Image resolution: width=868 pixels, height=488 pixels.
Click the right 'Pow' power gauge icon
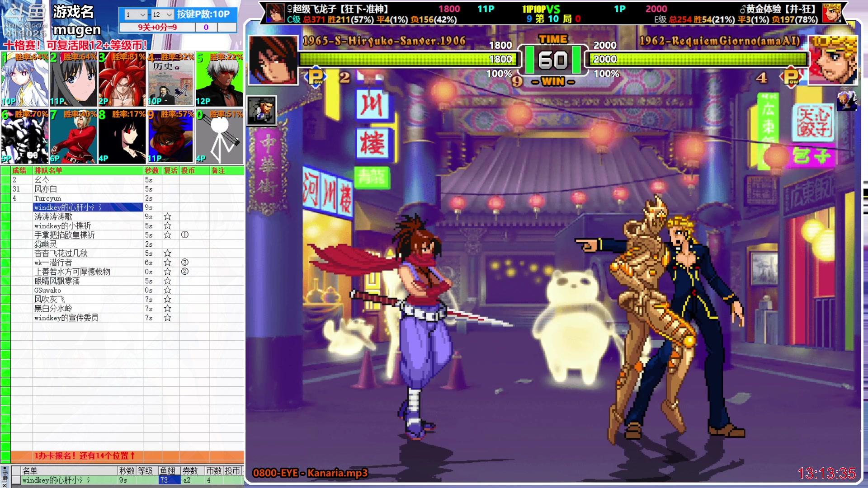[791, 77]
